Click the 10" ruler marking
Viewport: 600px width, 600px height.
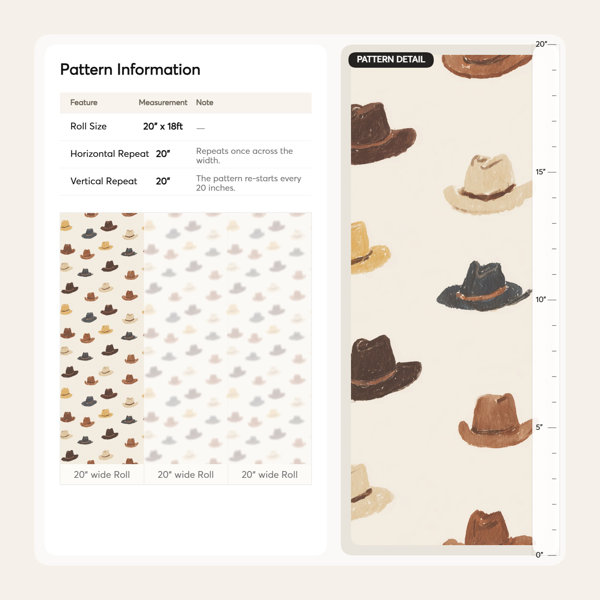540,300
